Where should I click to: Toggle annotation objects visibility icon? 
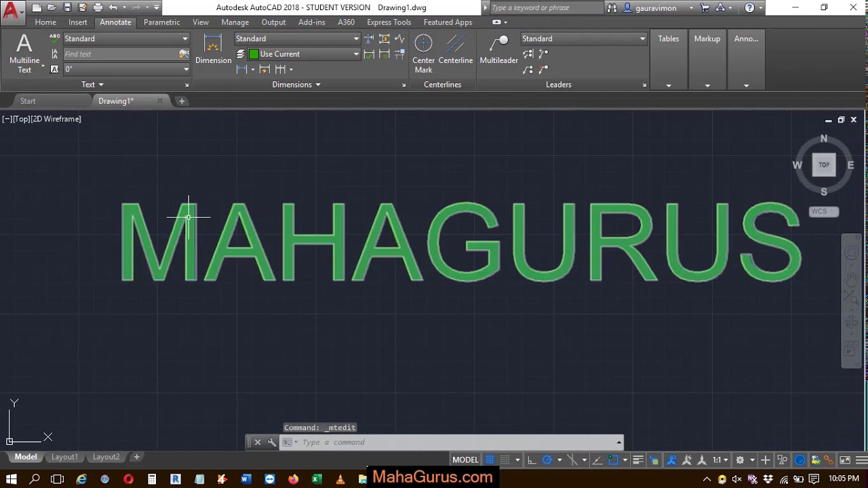(671, 460)
